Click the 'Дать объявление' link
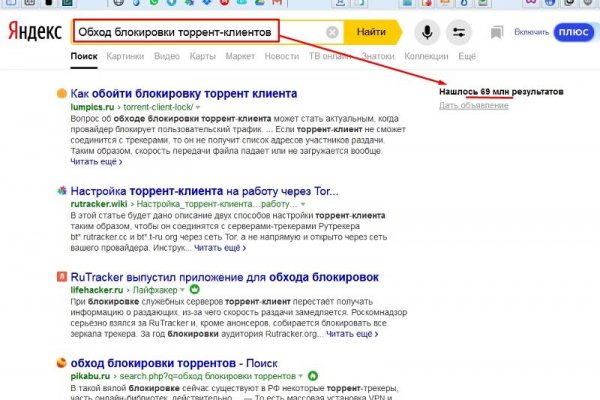The width and height of the screenshot is (600, 400). (465, 105)
